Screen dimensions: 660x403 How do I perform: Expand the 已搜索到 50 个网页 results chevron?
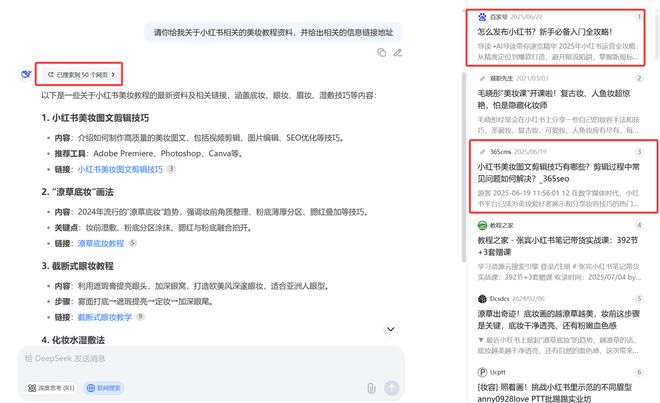[x=113, y=75]
